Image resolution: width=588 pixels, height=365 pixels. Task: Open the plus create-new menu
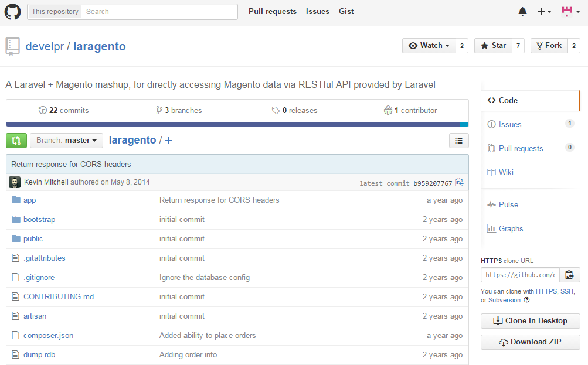pyautogui.click(x=545, y=12)
